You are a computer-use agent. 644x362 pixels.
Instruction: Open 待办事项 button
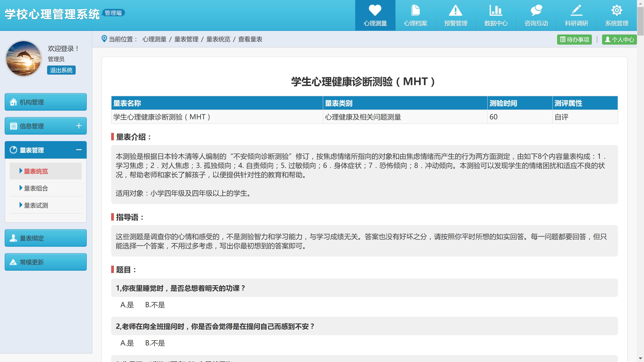[x=574, y=40]
